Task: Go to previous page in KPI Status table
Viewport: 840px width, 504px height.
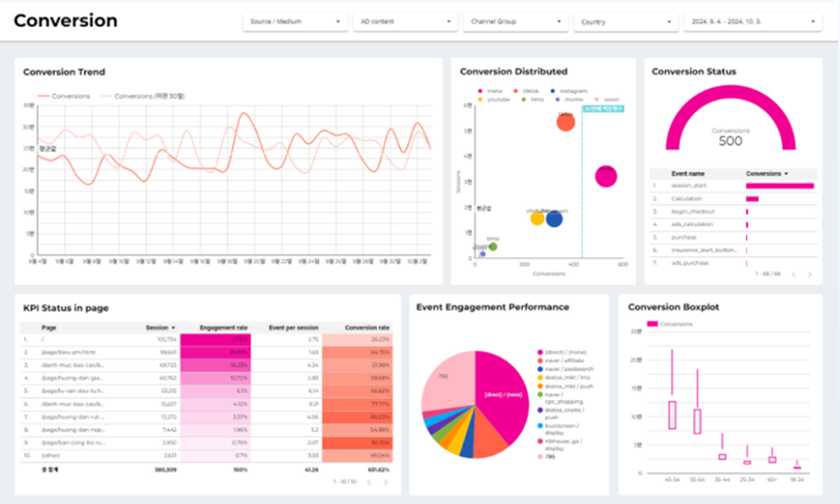Action: tap(369, 482)
